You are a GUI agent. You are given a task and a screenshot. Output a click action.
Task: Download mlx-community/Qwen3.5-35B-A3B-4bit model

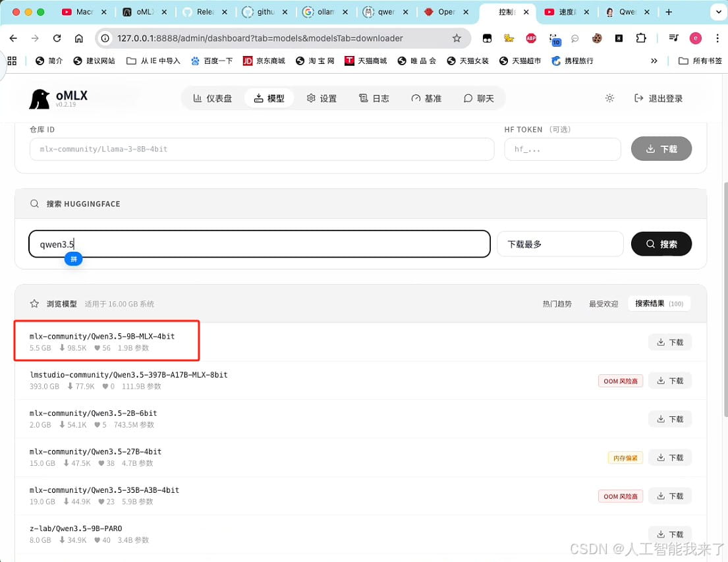[670, 496]
